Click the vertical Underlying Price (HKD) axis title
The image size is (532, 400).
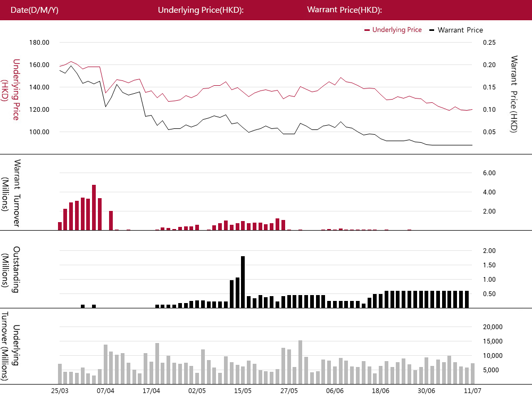point(10,89)
